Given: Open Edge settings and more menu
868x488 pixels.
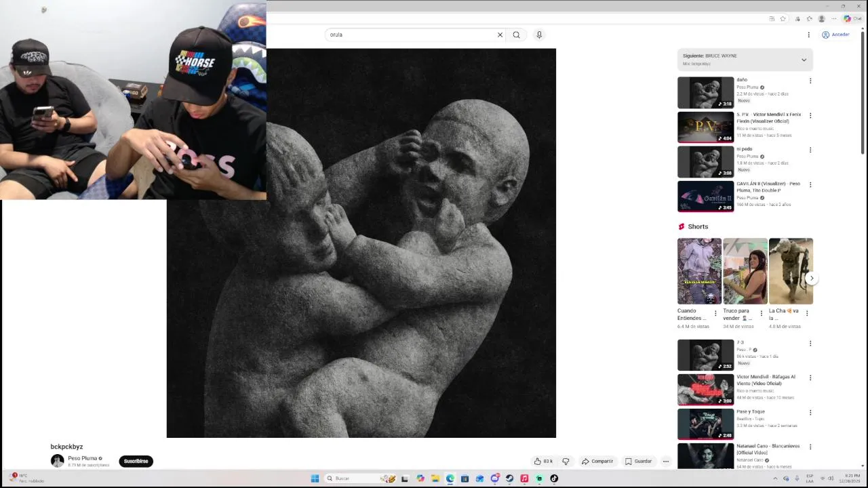Looking at the screenshot, I should 834,19.
